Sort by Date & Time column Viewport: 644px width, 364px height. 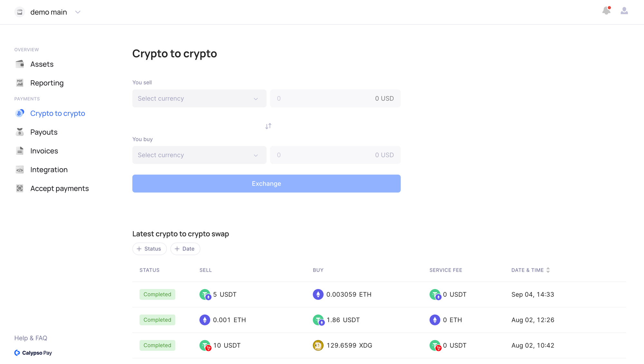(530, 270)
